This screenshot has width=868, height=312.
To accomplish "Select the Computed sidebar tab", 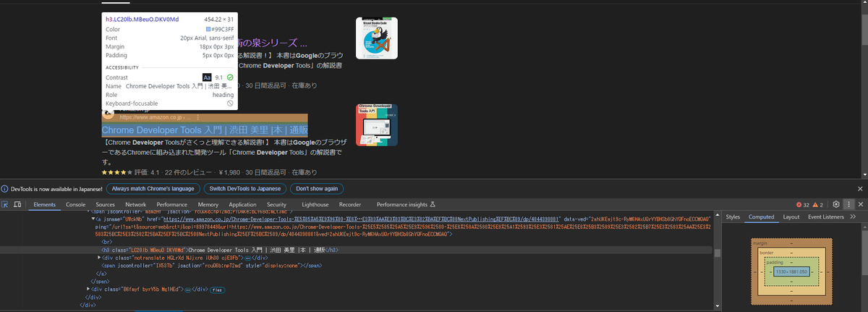I will click(x=761, y=216).
